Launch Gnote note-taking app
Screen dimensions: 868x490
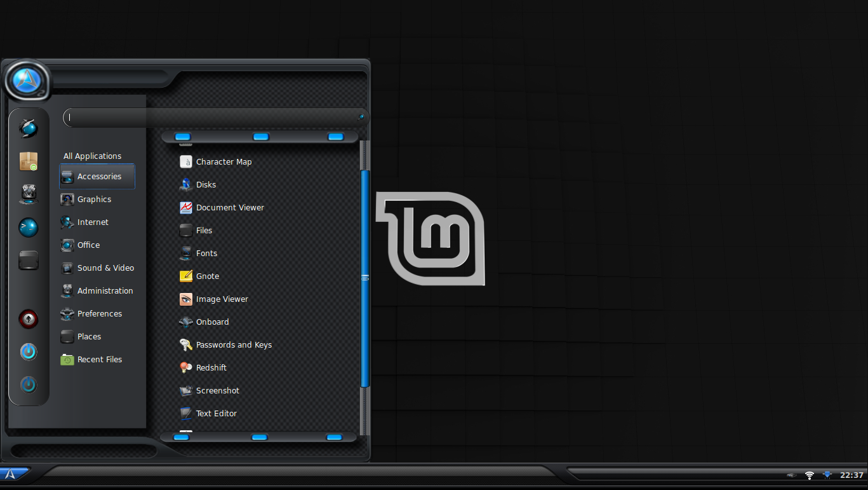tap(207, 276)
